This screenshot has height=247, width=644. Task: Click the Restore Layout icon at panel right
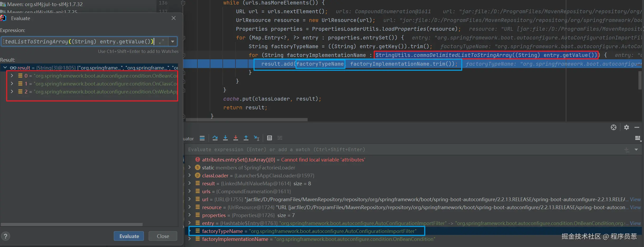638,138
